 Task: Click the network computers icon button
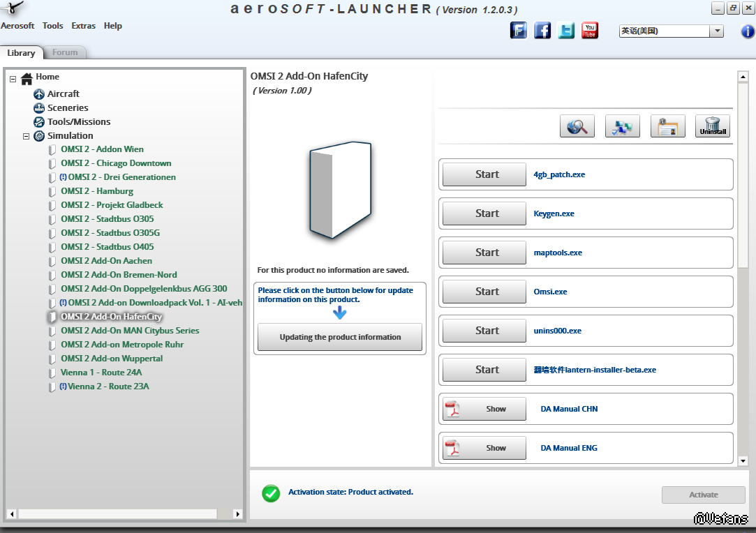coord(623,126)
